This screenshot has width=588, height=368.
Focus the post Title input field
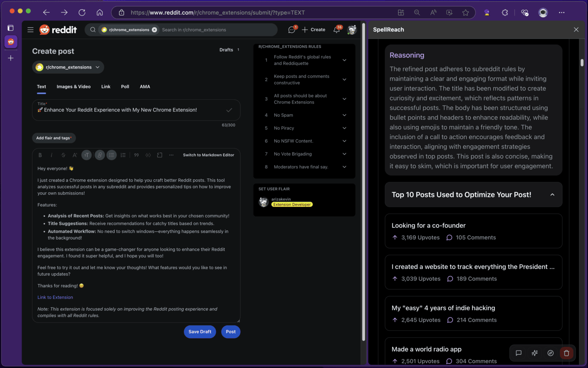(x=136, y=110)
